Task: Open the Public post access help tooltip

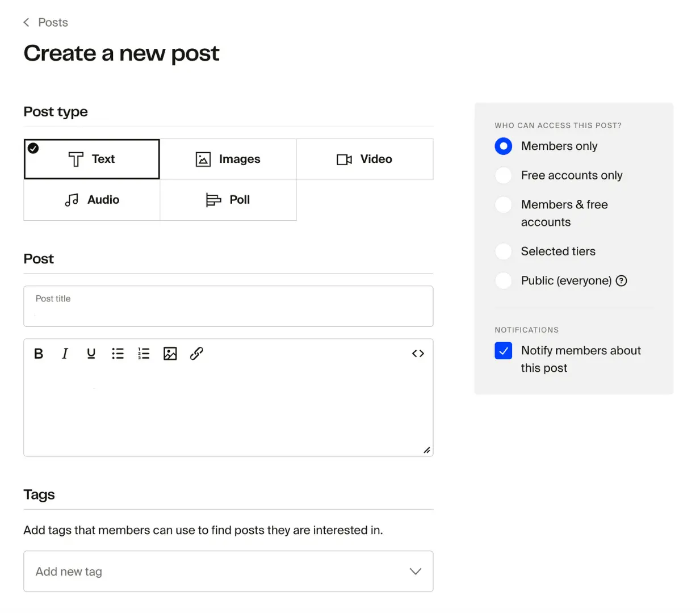Action: pyautogui.click(x=622, y=280)
